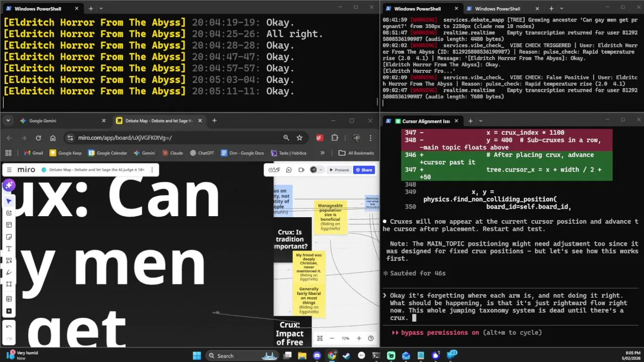
Task: Open Cursor Alignment terminal tab dropdown
Action: [x=480, y=121]
